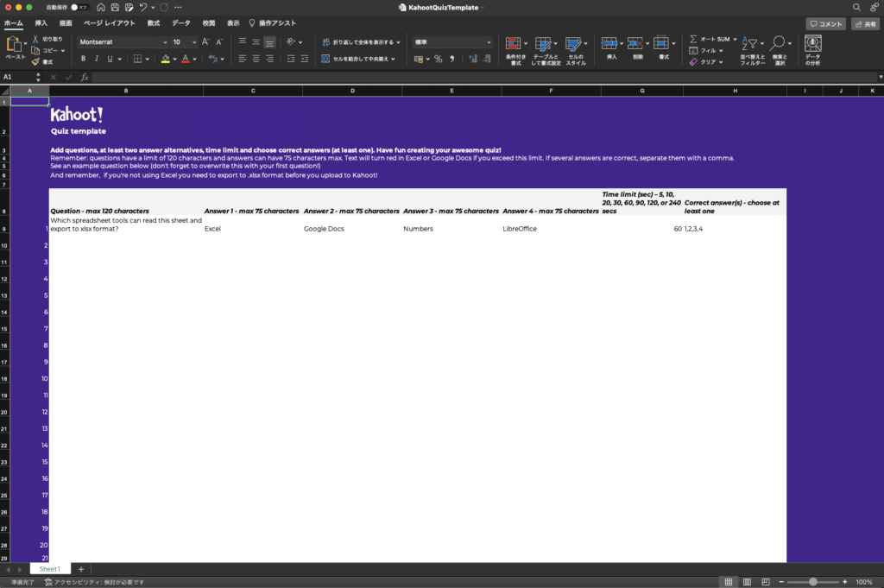Toggle center text horizontally
This screenshot has height=588, width=884.
pyautogui.click(x=256, y=59)
